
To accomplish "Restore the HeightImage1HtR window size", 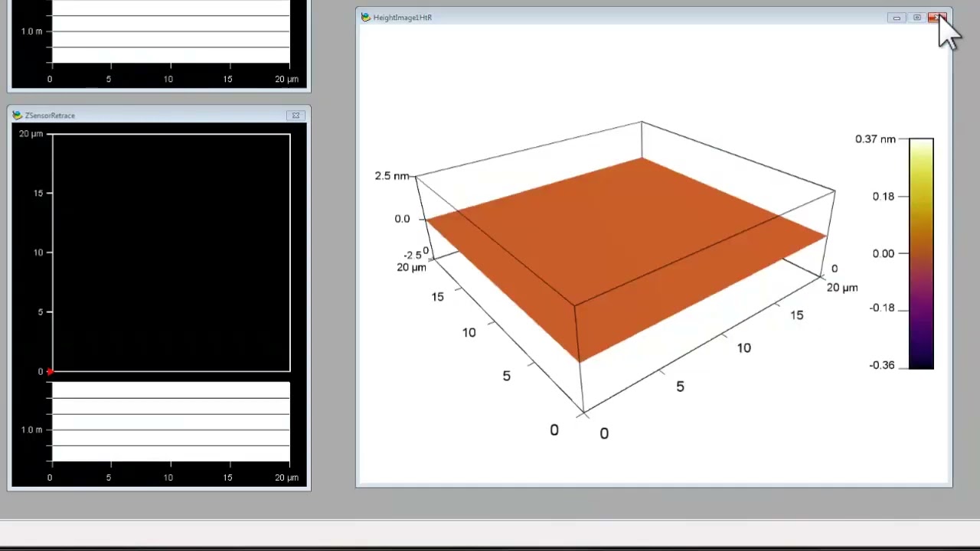I will 916,18.
